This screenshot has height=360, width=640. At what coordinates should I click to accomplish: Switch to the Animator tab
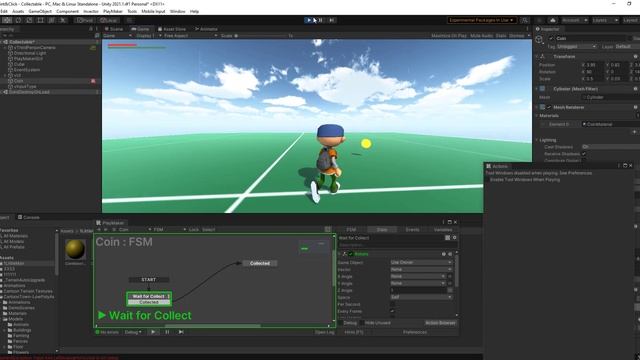[x=207, y=29]
